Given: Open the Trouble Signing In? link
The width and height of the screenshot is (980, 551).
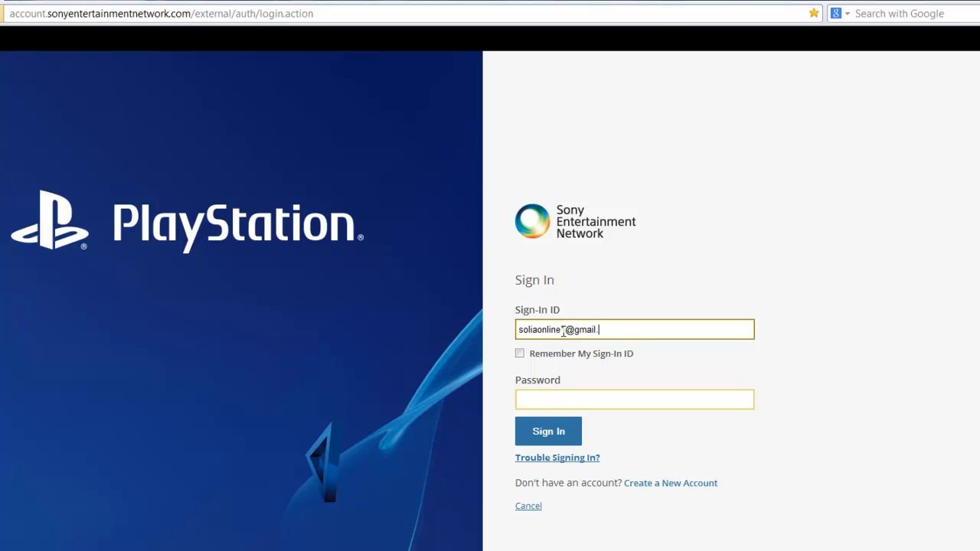Looking at the screenshot, I should [x=557, y=458].
